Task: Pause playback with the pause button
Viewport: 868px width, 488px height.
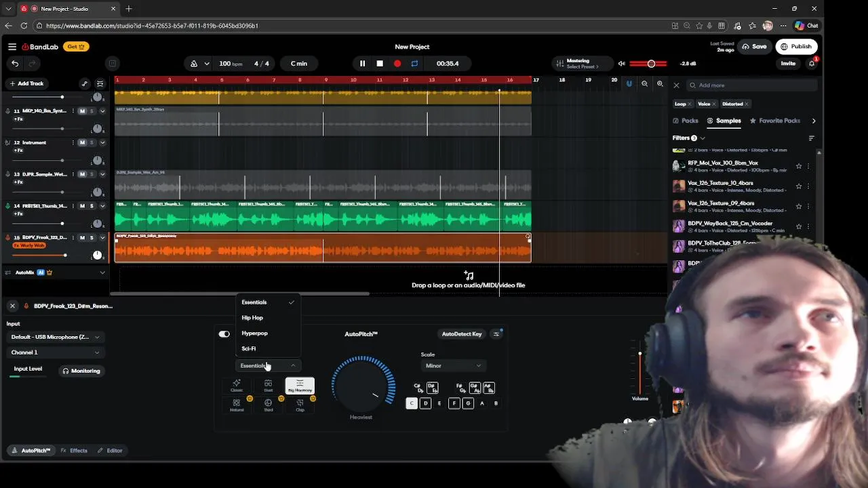Action: pyautogui.click(x=362, y=64)
